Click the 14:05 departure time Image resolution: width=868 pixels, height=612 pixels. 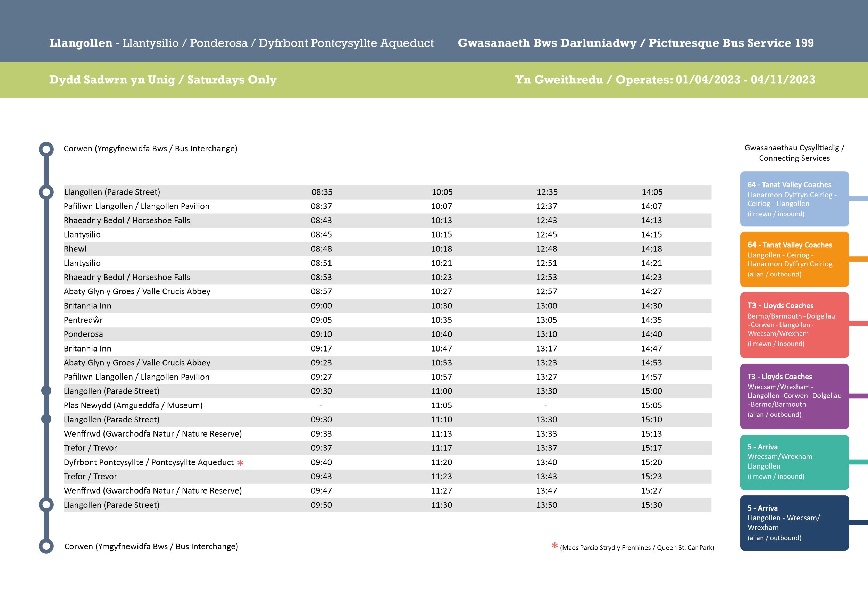652,192
